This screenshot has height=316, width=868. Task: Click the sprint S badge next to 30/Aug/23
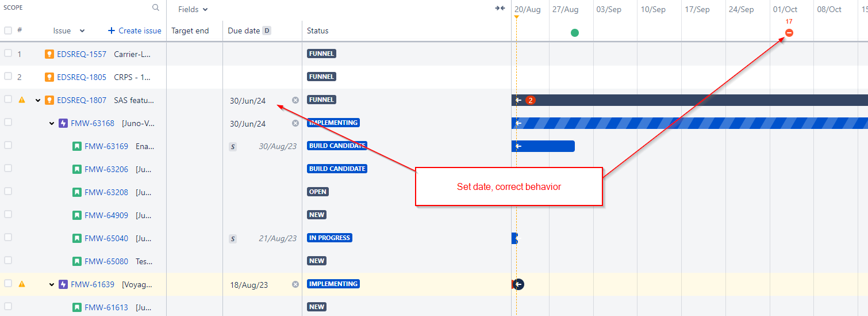pos(233,147)
